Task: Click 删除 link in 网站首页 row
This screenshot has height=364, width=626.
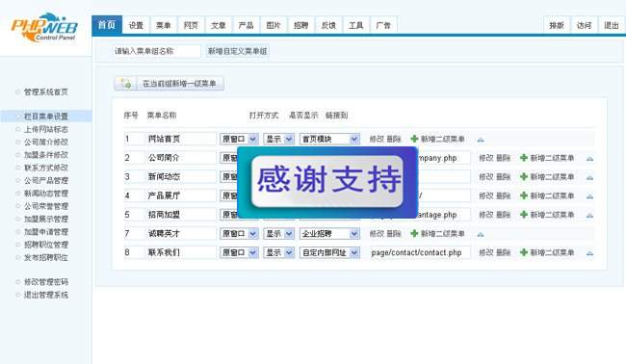Action: (x=394, y=139)
